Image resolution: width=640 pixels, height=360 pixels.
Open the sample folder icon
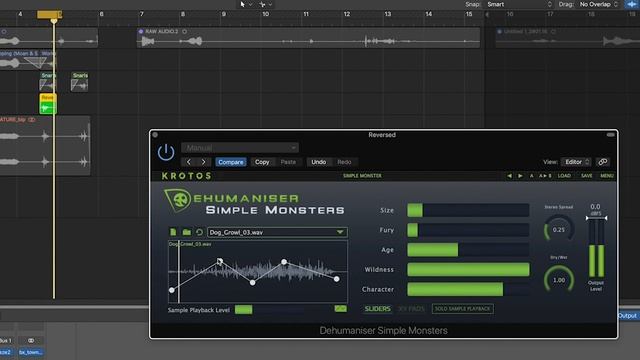coord(187,232)
